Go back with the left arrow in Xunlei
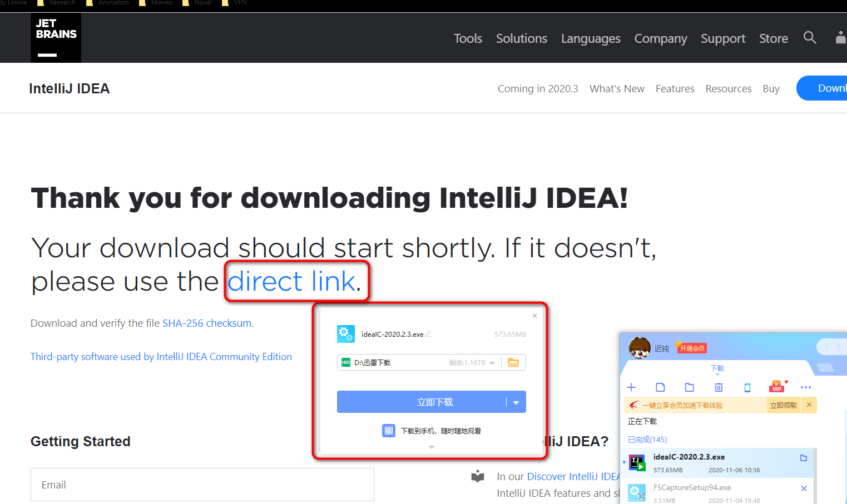 827,347
